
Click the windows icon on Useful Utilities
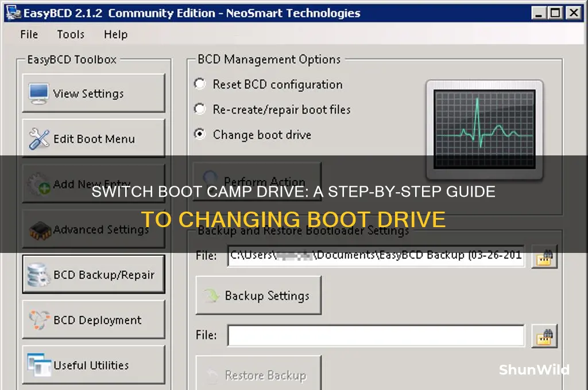click(39, 365)
